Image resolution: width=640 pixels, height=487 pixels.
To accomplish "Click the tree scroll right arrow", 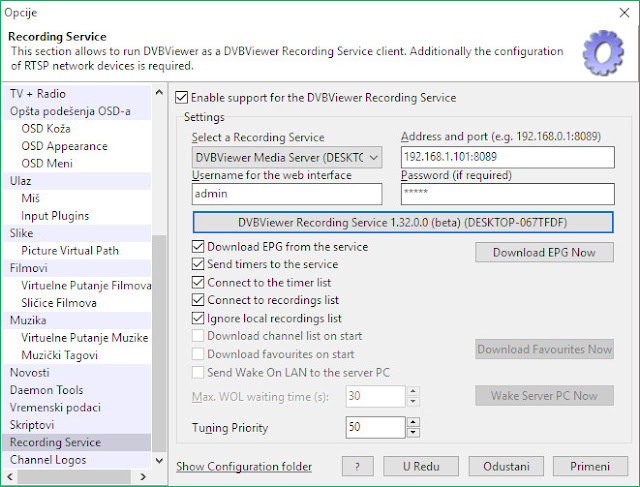I will pos(143,476).
